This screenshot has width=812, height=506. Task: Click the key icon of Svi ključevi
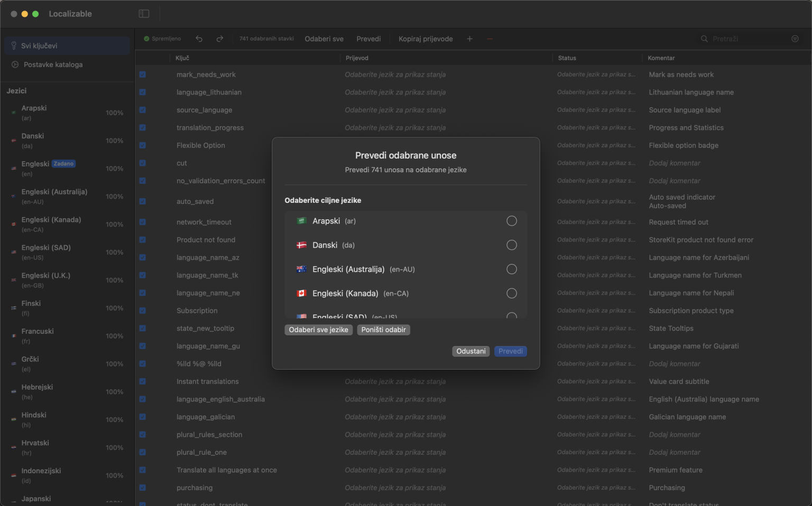14,46
